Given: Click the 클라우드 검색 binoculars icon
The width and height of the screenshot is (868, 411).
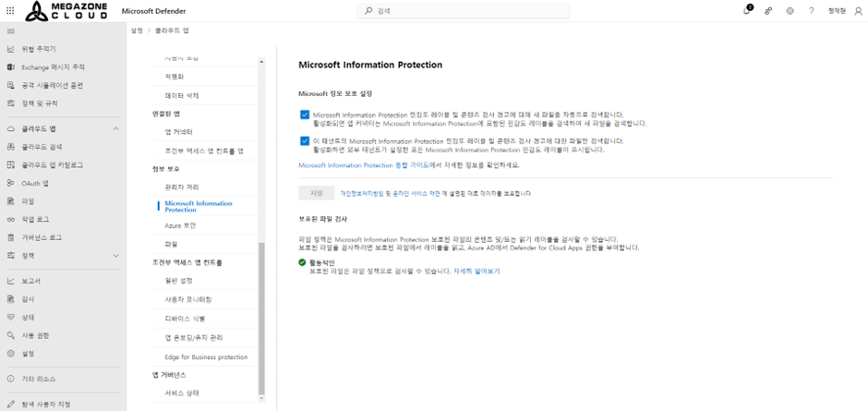Looking at the screenshot, I should pos(10,147).
